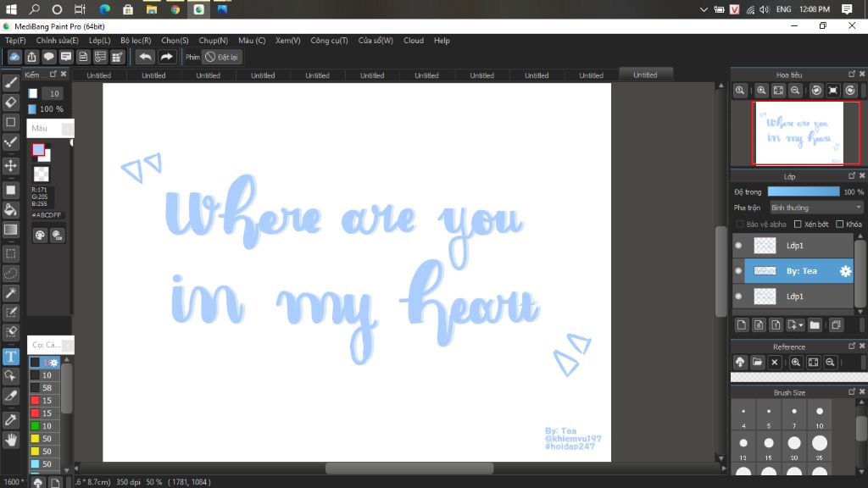This screenshot has width=868, height=488.
Task: Select the Dot/shape brush tool
Action: click(10, 142)
